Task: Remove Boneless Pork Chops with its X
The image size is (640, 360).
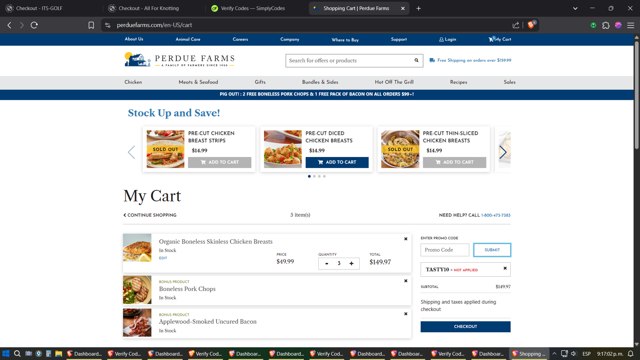Action: [x=406, y=281]
